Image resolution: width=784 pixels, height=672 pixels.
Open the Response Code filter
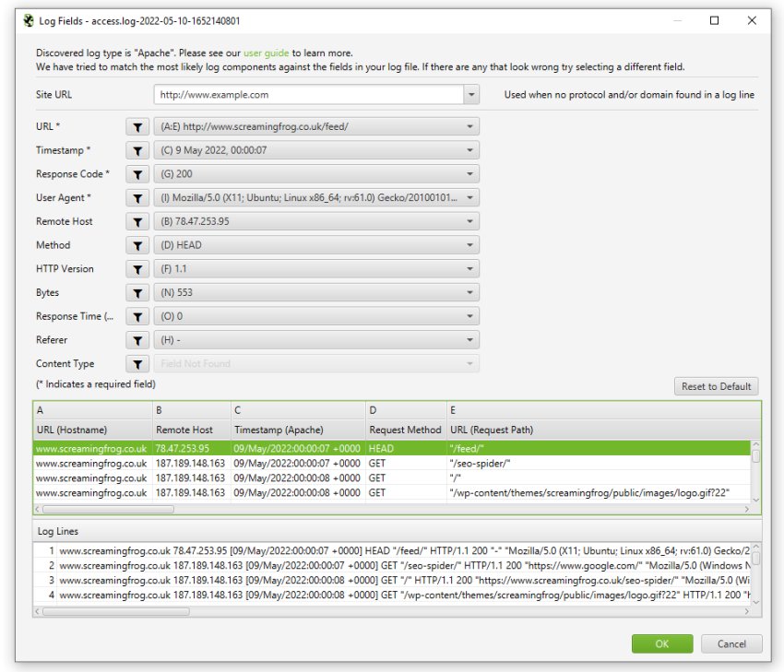pos(137,173)
